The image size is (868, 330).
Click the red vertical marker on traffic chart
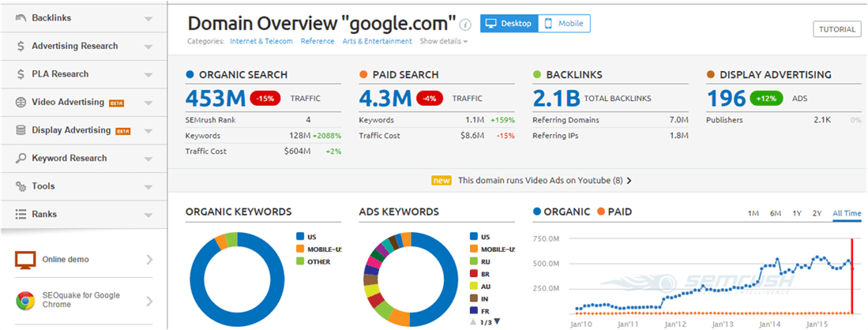pos(852,276)
